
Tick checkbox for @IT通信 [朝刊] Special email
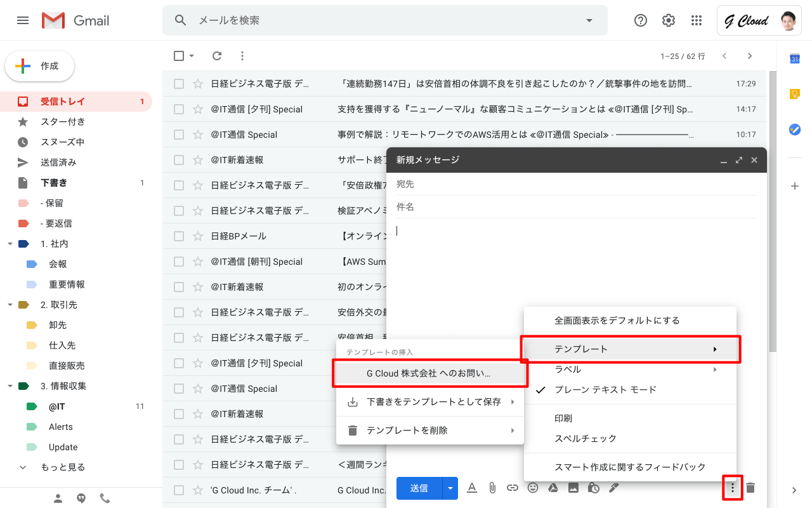click(179, 262)
